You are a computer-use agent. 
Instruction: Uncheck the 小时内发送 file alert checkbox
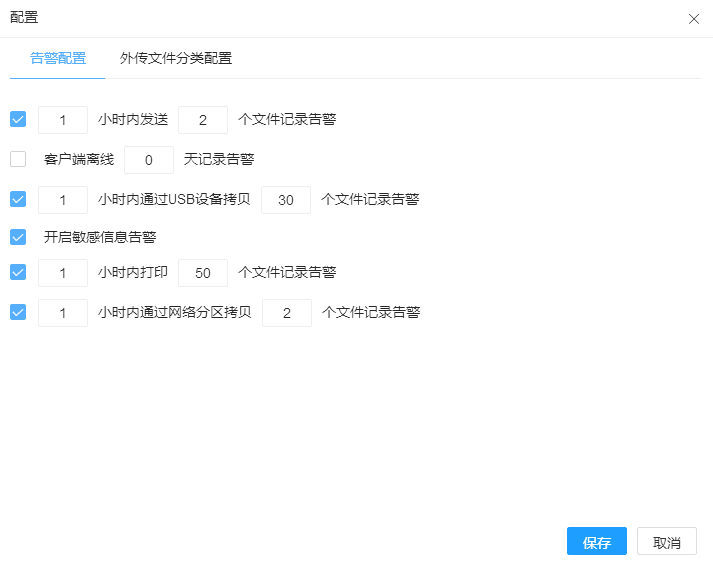pos(18,120)
